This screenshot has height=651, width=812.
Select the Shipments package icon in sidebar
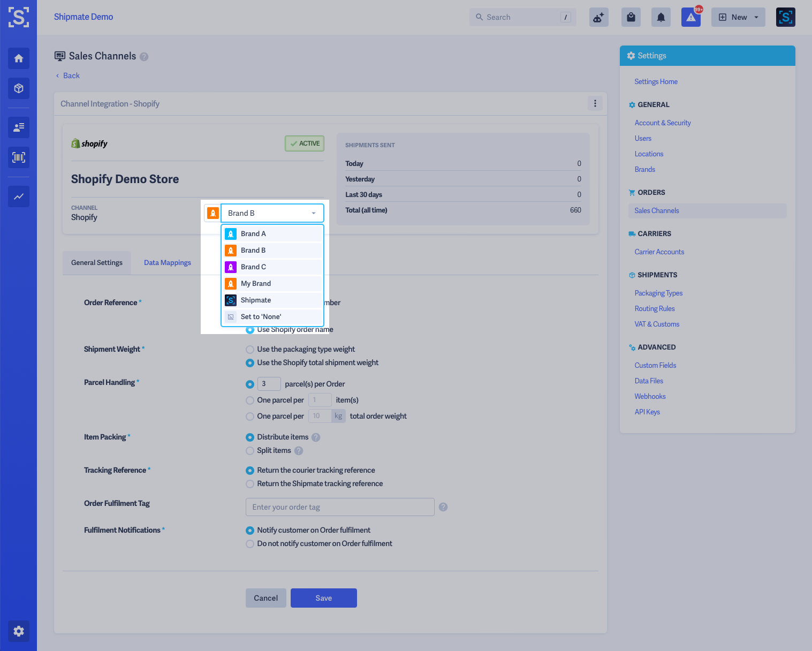pyautogui.click(x=18, y=88)
